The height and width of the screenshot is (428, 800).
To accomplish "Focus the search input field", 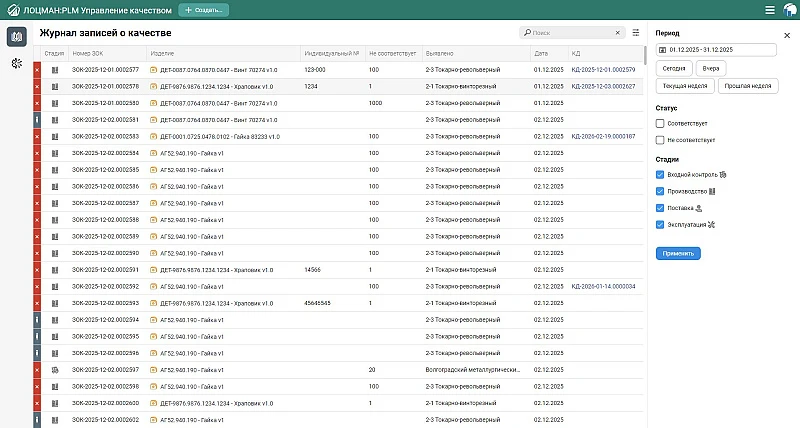I will tap(571, 33).
